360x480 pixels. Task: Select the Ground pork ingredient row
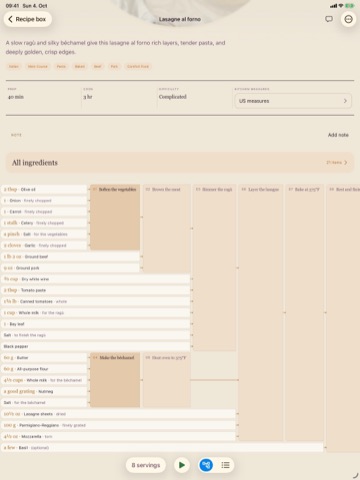coord(70,268)
